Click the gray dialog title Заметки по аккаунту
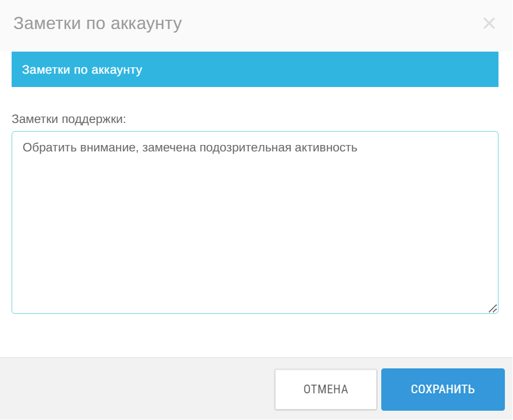Image resolution: width=513 pixels, height=420 pixels. pos(97,24)
